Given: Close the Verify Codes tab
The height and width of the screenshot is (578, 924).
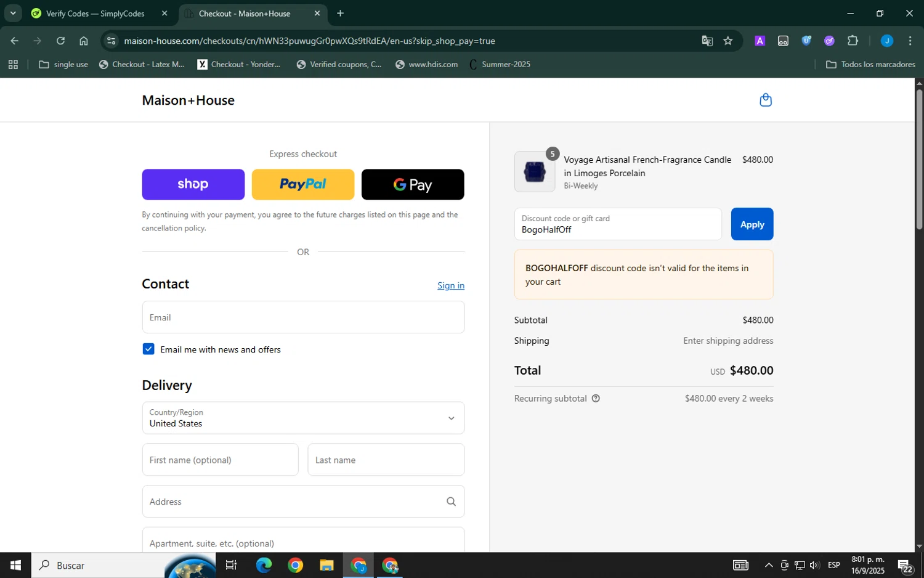Looking at the screenshot, I should point(164,14).
